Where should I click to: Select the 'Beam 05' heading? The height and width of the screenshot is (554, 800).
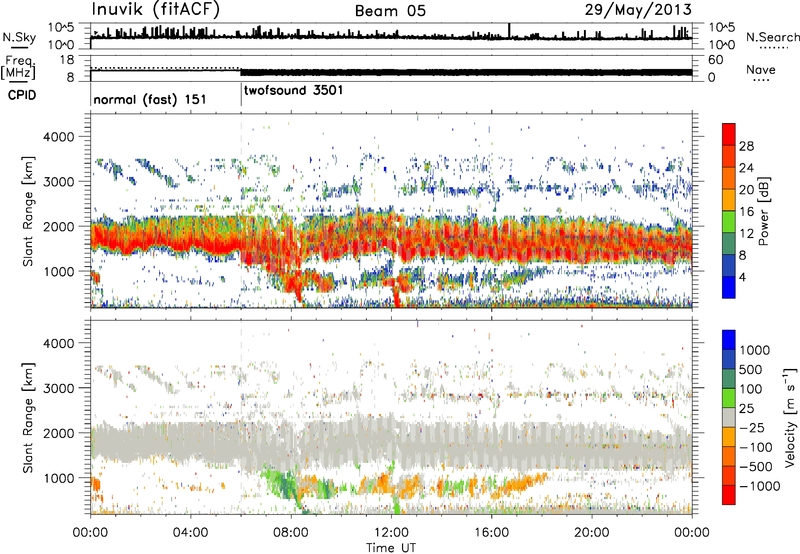point(390,11)
